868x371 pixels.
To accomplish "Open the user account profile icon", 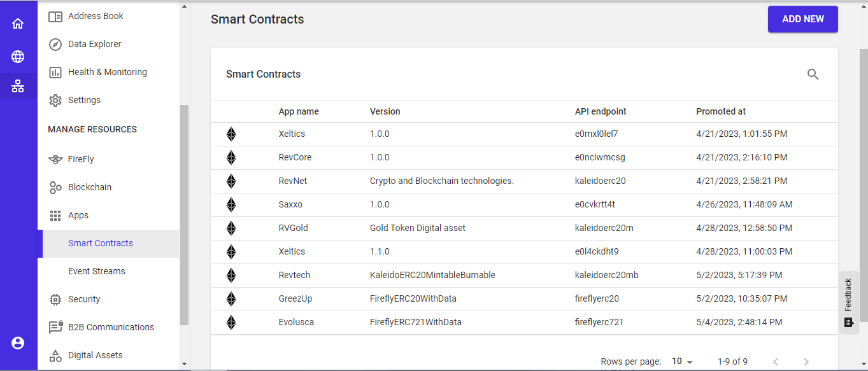I will 18,343.
